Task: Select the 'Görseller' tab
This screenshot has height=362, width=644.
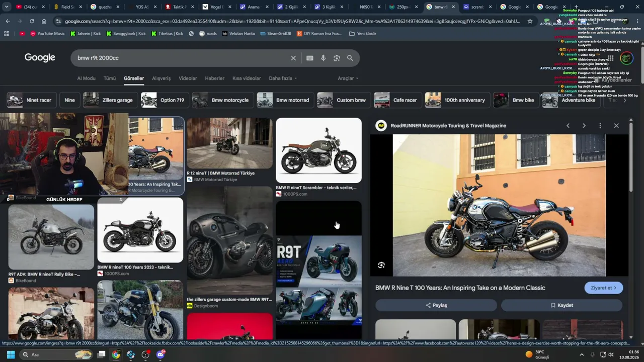Action: [134, 78]
